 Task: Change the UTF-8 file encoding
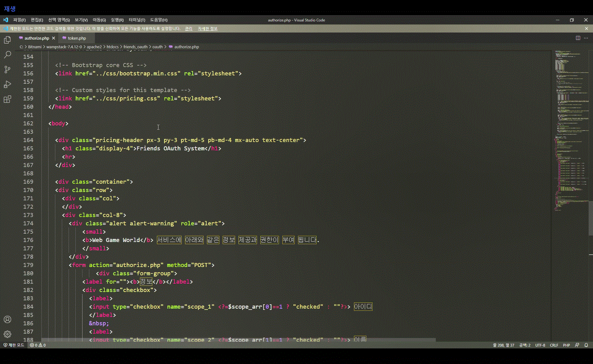(x=540, y=345)
